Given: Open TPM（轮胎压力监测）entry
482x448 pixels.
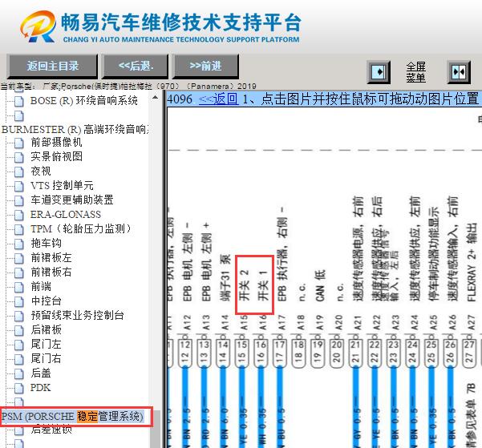Looking at the screenshot, I should pyautogui.click(x=81, y=229).
